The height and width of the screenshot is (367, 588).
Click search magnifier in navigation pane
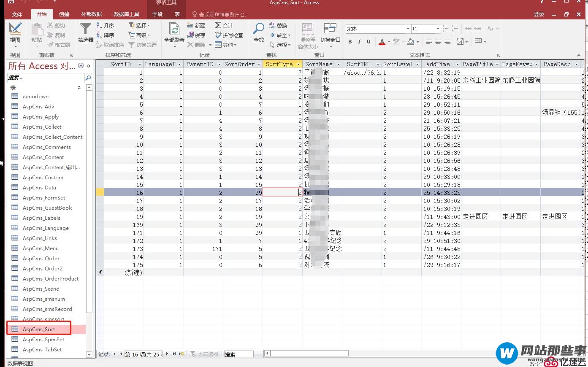(x=88, y=78)
